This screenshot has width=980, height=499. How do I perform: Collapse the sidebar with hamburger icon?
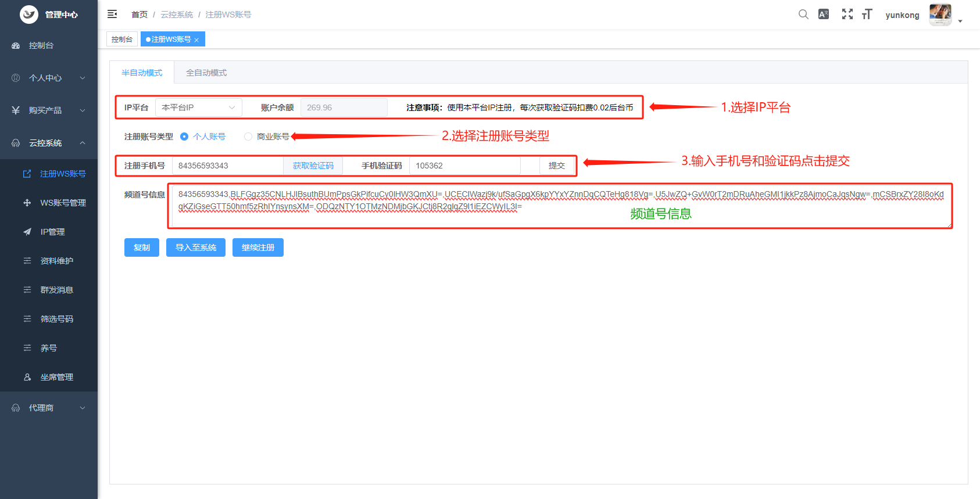[112, 14]
